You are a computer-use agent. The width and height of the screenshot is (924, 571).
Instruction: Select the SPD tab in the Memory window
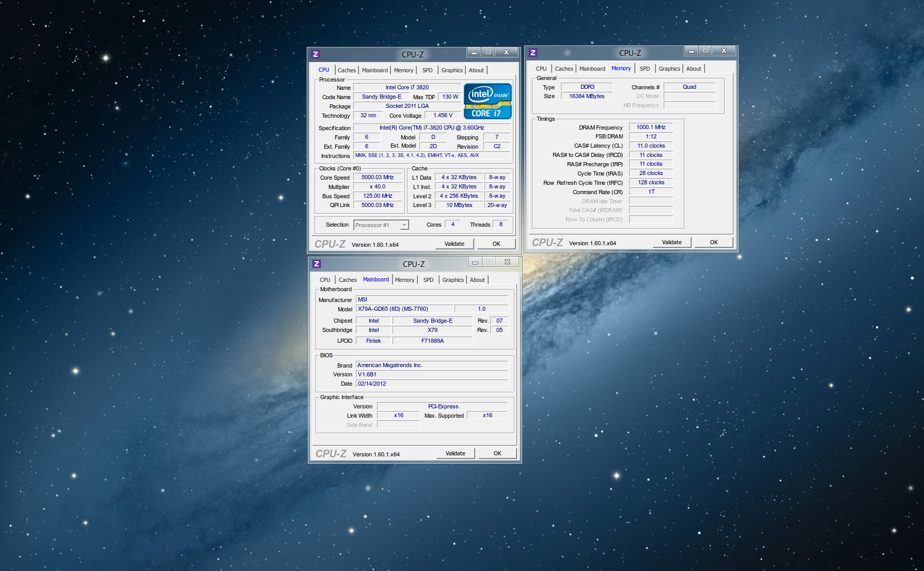point(645,69)
